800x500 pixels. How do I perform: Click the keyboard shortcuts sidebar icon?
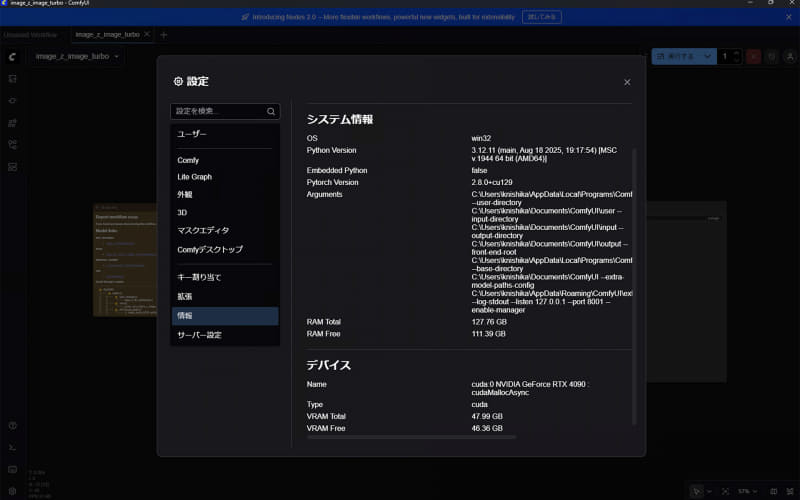point(13,469)
